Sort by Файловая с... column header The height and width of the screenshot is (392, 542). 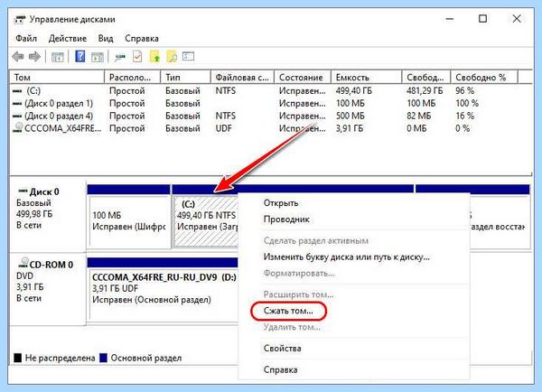coord(243,78)
